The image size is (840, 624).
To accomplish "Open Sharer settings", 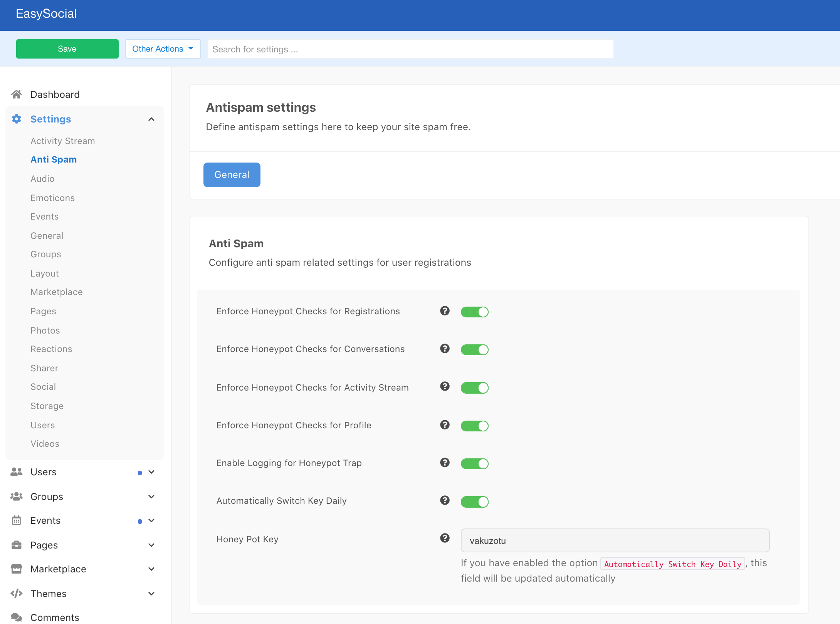I will click(x=45, y=368).
